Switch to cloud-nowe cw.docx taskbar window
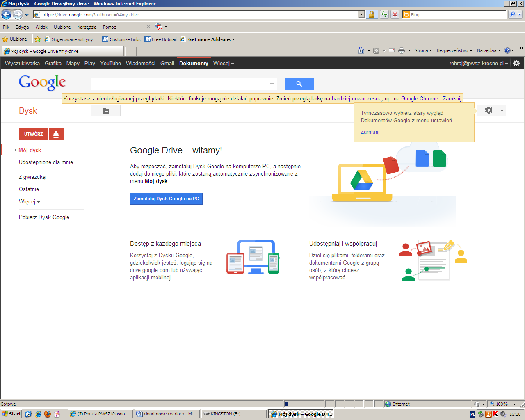This screenshot has width=525, height=420. [167, 414]
